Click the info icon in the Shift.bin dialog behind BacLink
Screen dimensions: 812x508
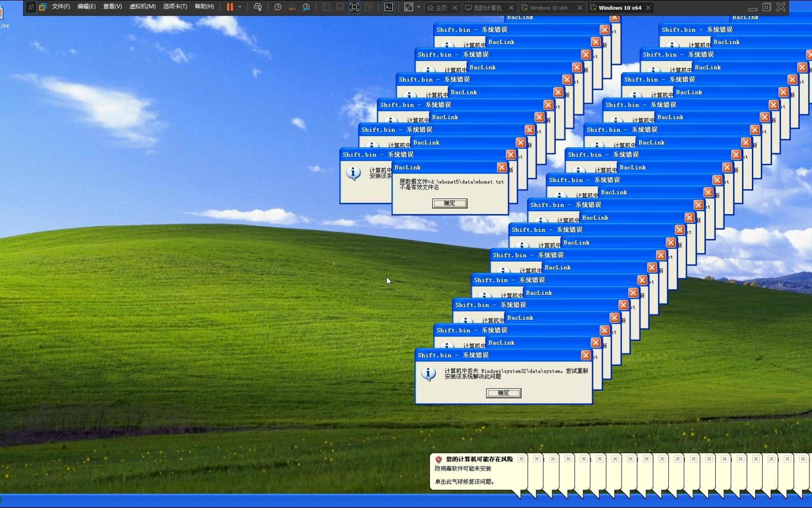click(x=353, y=173)
